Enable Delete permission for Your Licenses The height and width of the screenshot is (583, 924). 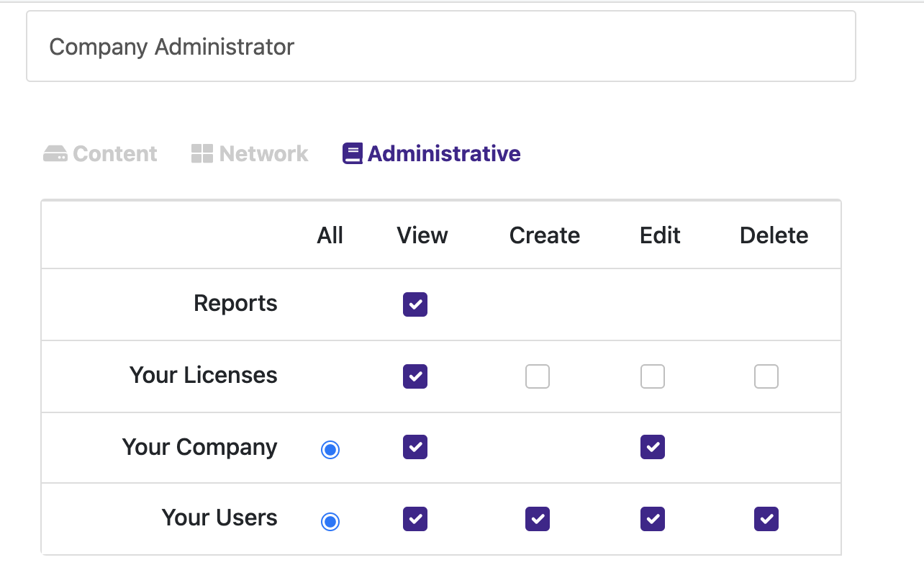(766, 376)
